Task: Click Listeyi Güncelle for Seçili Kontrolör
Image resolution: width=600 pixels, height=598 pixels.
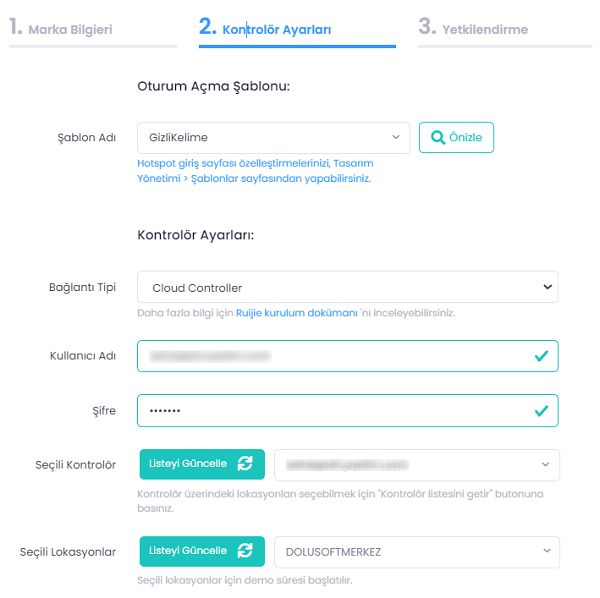Action: click(x=188, y=464)
